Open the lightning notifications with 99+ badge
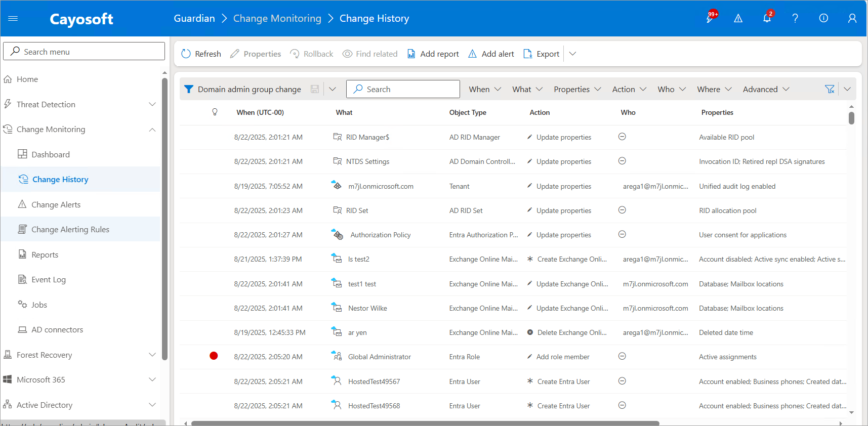The image size is (868, 426). pyautogui.click(x=711, y=18)
